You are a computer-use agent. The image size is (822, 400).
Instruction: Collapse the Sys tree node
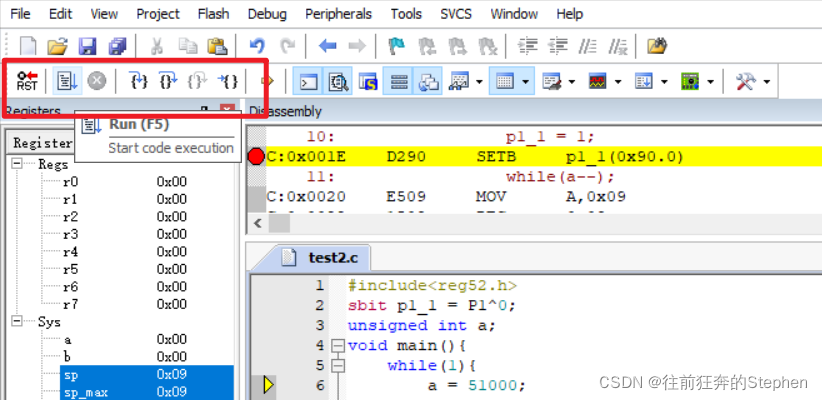tap(17, 321)
